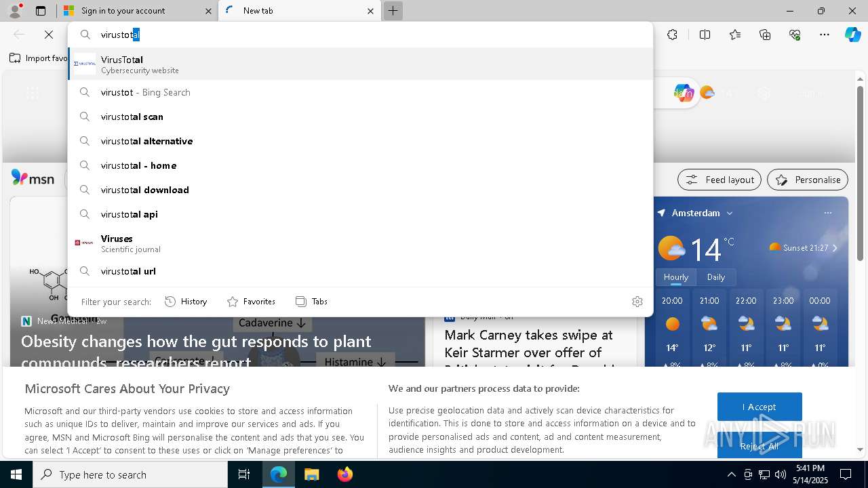The width and height of the screenshot is (868, 488).
Task: Open Settings and more ellipsis menu
Action: [825, 35]
